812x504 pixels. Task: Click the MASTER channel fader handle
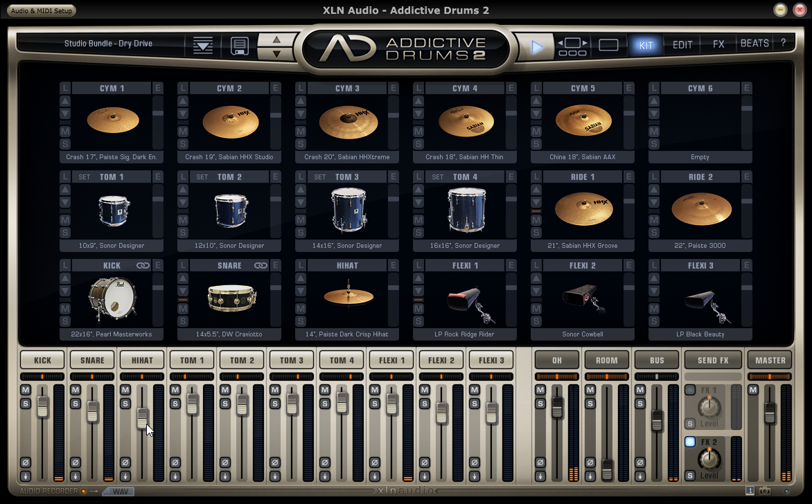pos(770,413)
